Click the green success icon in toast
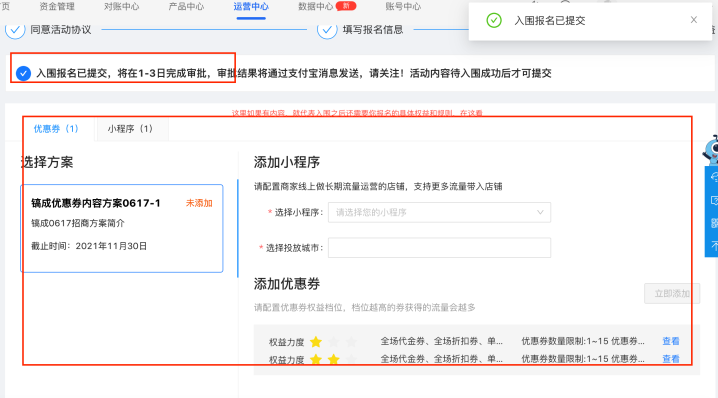 (494, 20)
